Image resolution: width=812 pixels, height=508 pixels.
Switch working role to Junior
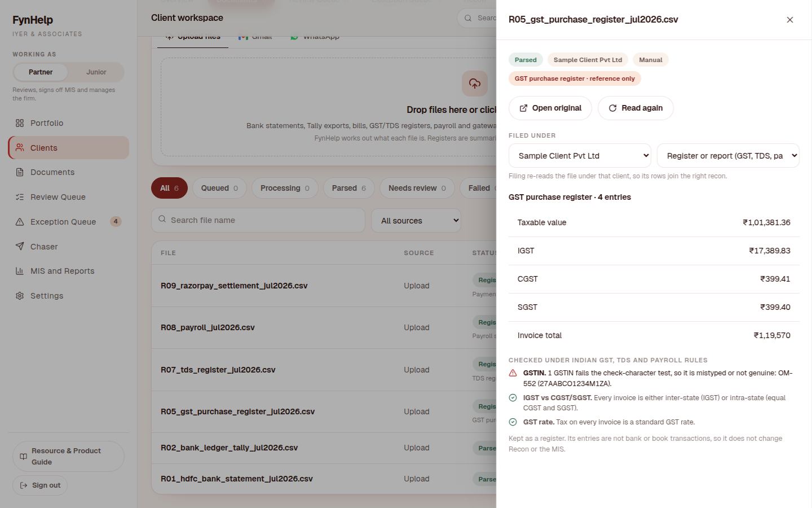(x=96, y=72)
